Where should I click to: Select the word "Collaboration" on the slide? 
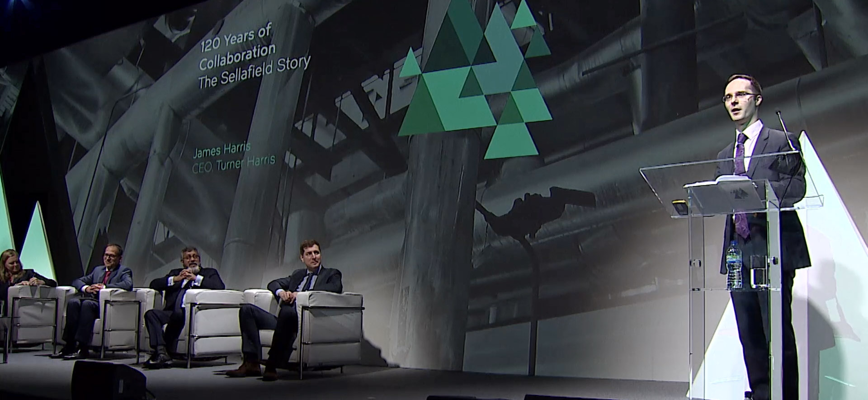(237, 56)
